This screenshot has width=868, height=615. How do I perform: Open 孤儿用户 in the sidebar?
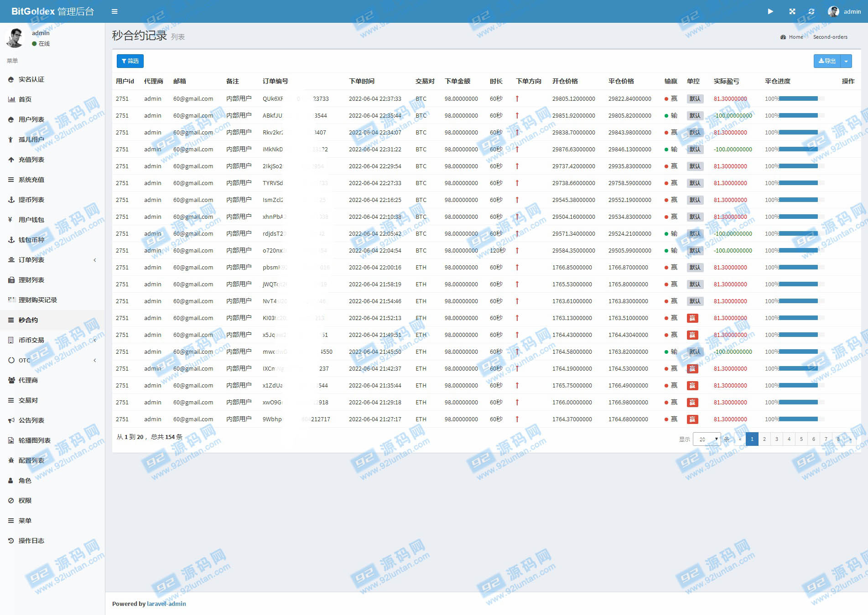click(52, 140)
